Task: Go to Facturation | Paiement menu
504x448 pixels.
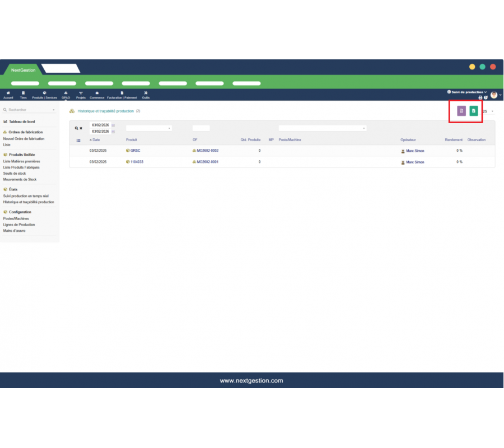Action: 122,95
